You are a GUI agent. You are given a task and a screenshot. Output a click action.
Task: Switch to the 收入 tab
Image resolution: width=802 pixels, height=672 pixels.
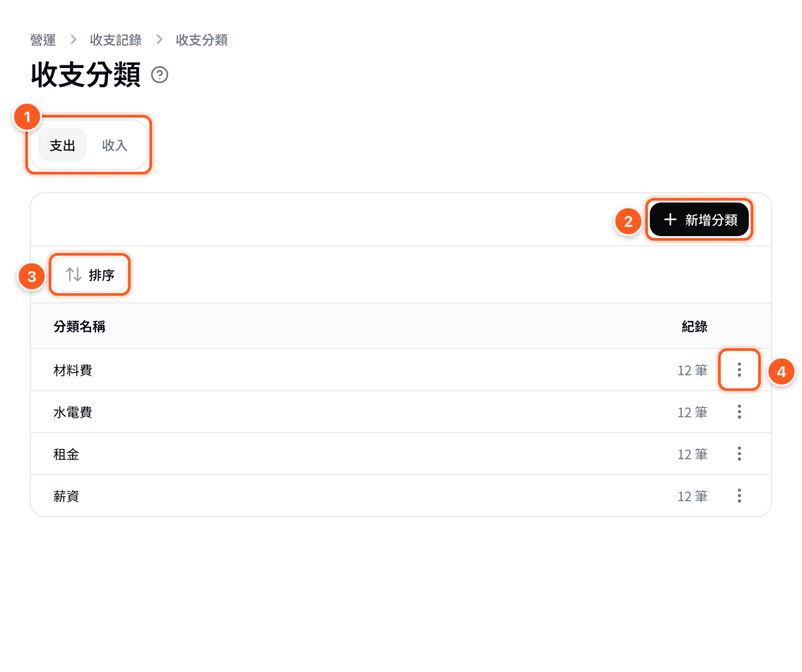[115, 145]
